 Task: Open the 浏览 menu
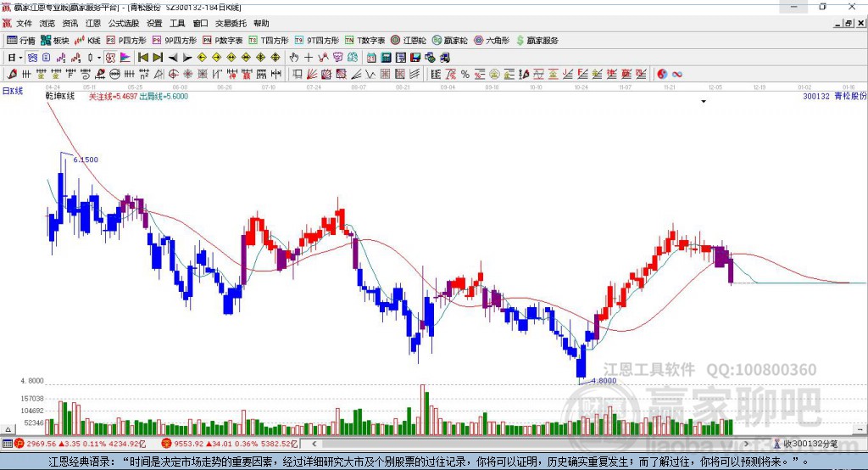pyautogui.click(x=47, y=23)
